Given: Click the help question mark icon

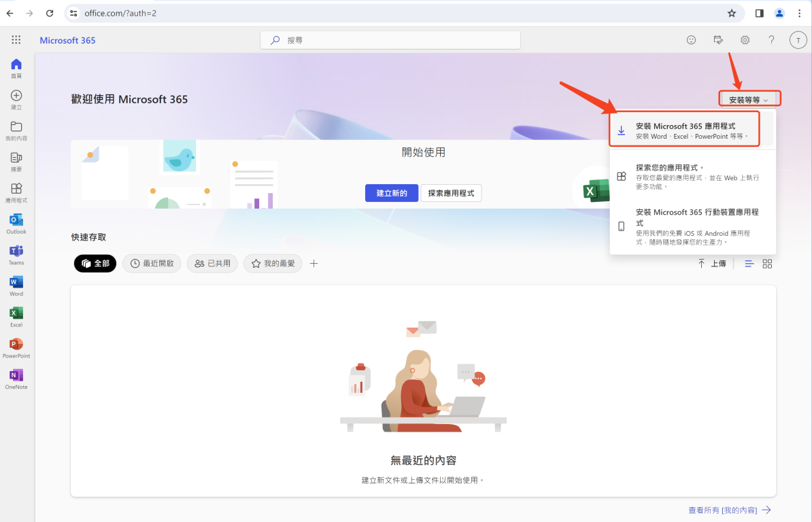Looking at the screenshot, I should (771, 40).
